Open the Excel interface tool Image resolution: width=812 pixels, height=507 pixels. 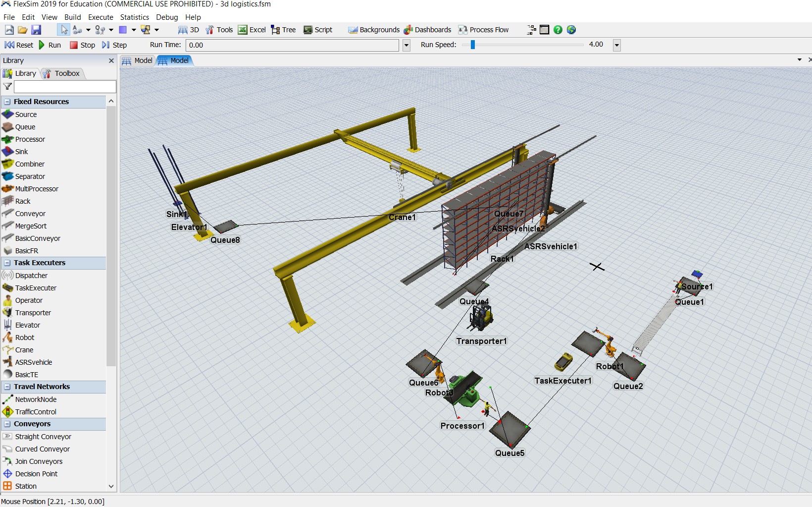tap(252, 30)
